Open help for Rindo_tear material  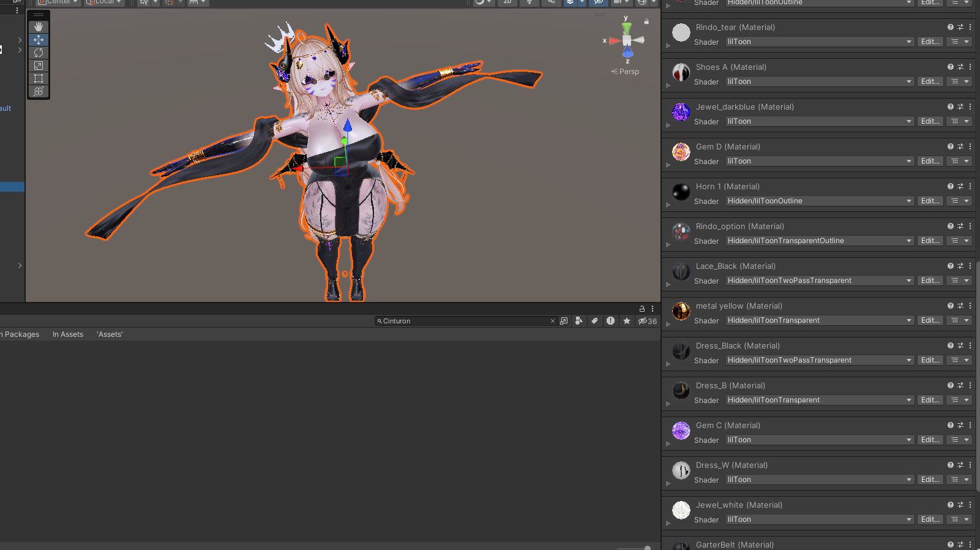(951, 28)
